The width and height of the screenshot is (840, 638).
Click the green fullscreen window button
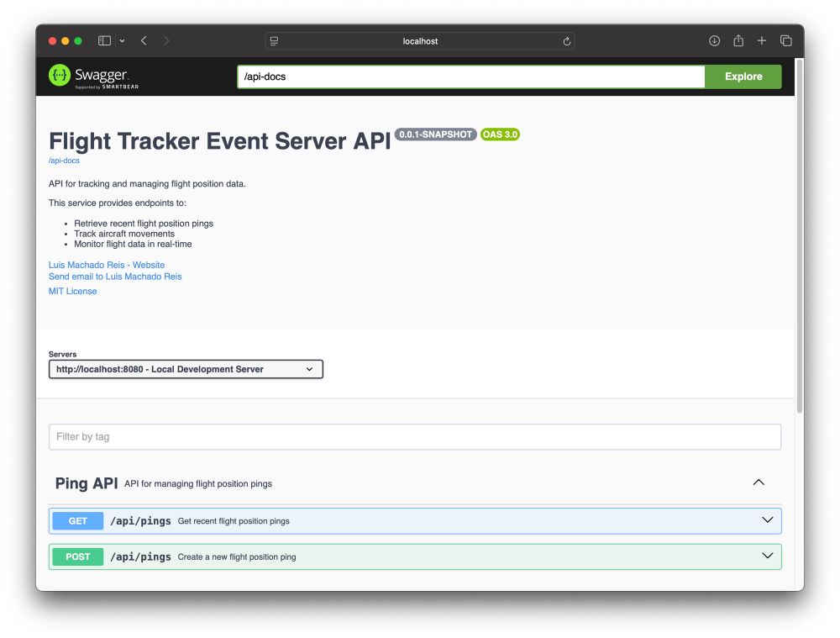[x=78, y=40]
